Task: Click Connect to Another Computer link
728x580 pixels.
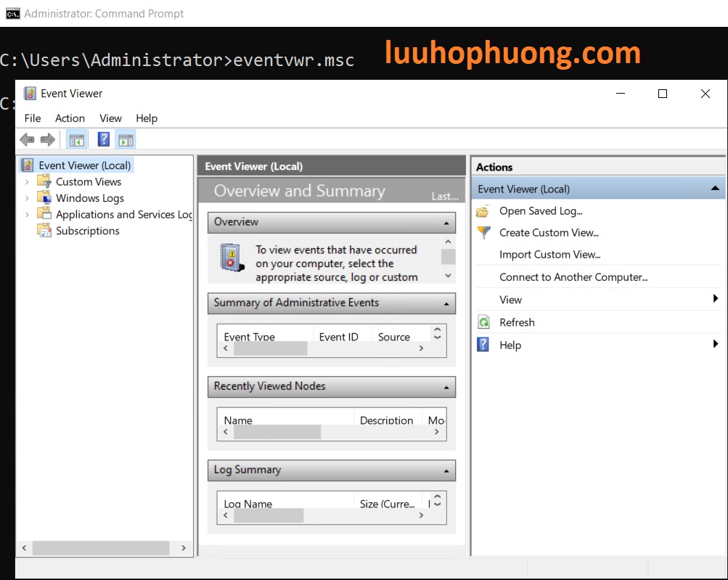Action: tap(573, 277)
